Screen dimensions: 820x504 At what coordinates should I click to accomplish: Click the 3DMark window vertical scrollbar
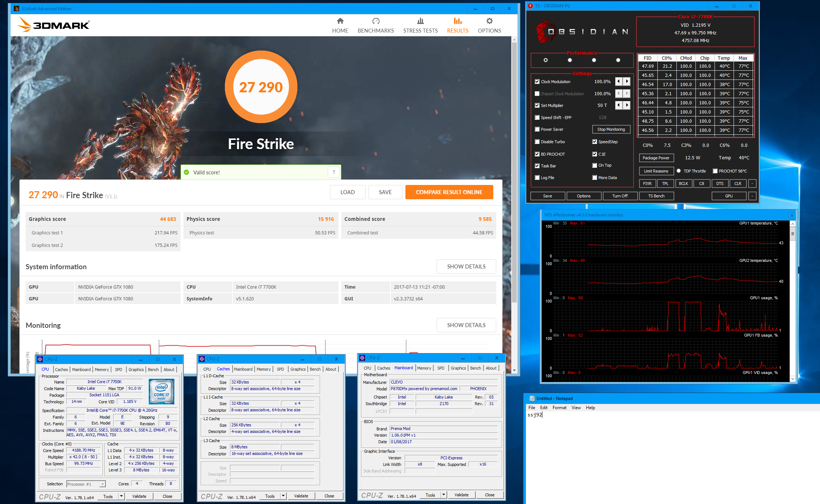(x=514, y=172)
